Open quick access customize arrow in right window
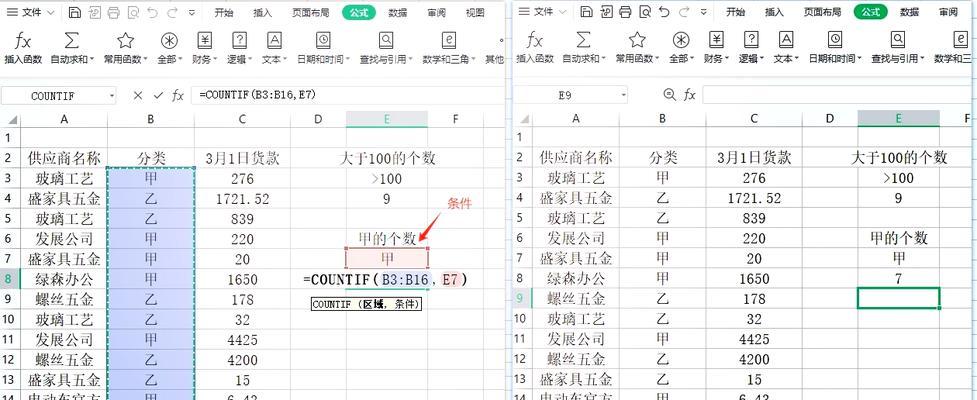 (703, 12)
